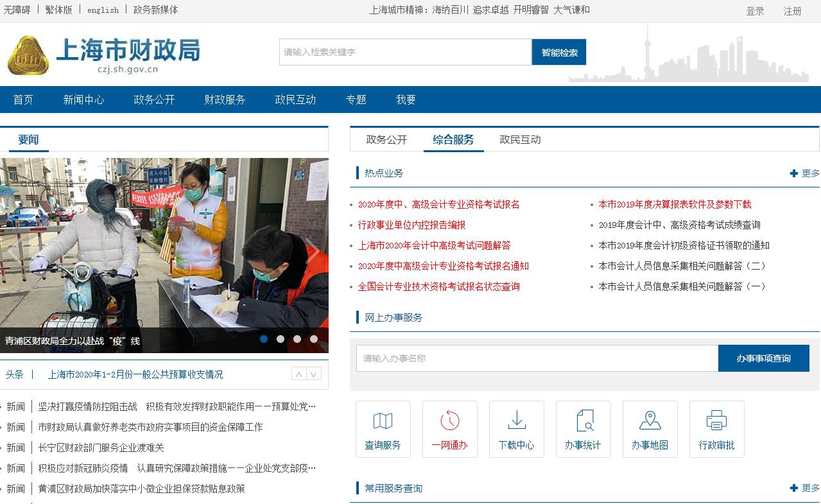Focus the 请输入检索关键字 search field
This screenshot has height=504, width=821.
(x=405, y=52)
